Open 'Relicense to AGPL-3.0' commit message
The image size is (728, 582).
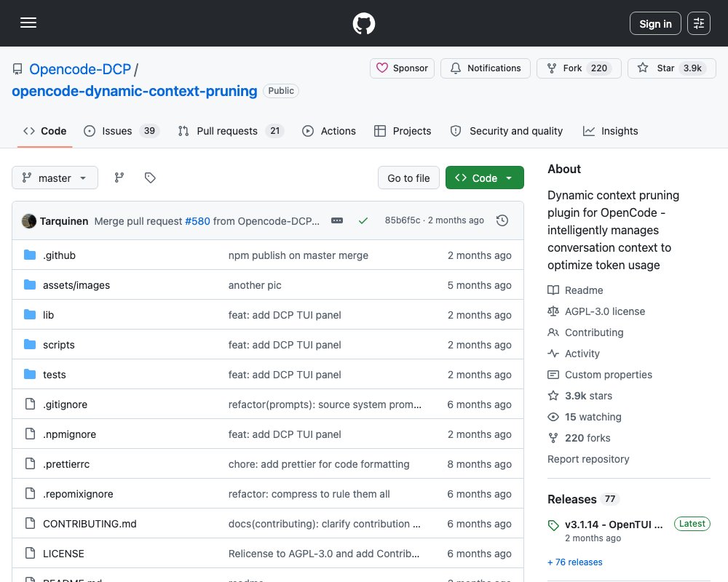pos(324,554)
